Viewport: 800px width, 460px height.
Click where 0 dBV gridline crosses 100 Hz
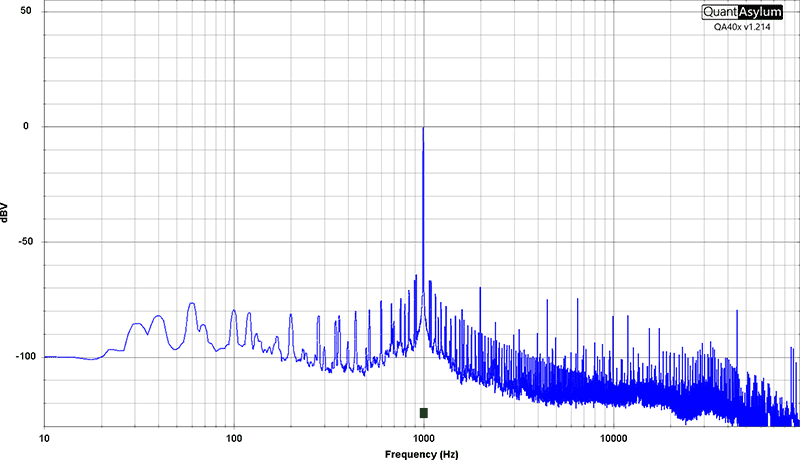coord(233,127)
